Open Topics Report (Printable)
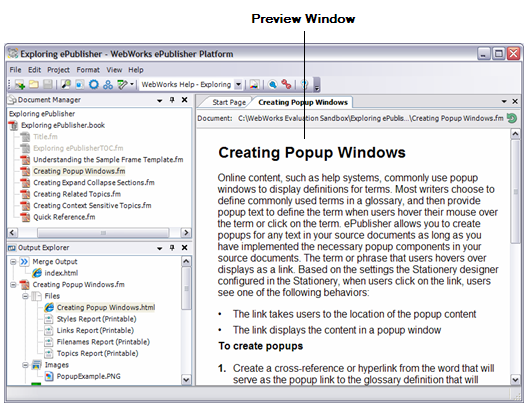527x408 pixels. click(97, 353)
